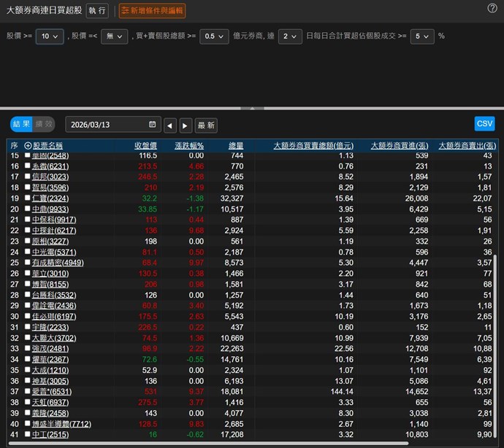Sort by 大額券商買賣總額(億元) header
This screenshot has height=448, width=504.
313,146
